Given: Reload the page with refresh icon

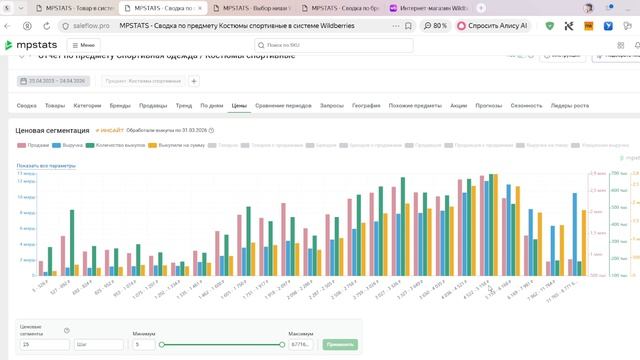Looking at the screenshot, I should click(x=47, y=26).
